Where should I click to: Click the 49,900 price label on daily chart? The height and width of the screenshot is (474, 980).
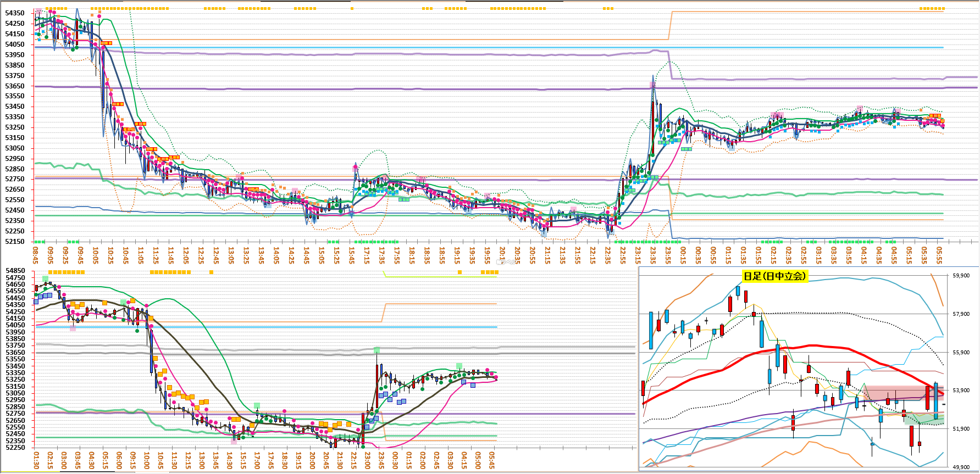tap(961, 467)
